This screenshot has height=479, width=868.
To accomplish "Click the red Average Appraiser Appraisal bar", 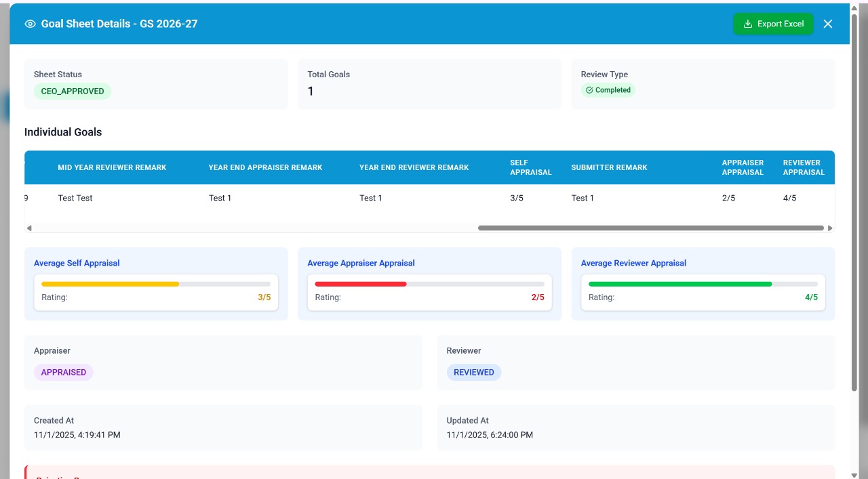I will [x=361, y=284].
